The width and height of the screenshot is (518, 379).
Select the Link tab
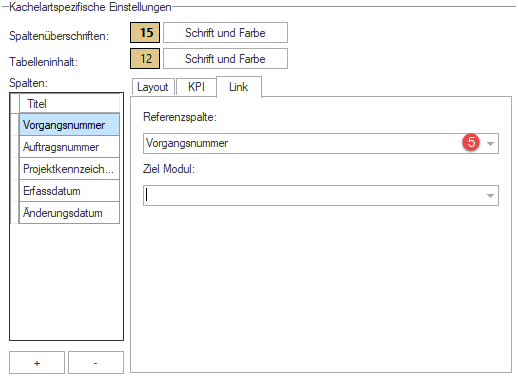coord(239,87)
